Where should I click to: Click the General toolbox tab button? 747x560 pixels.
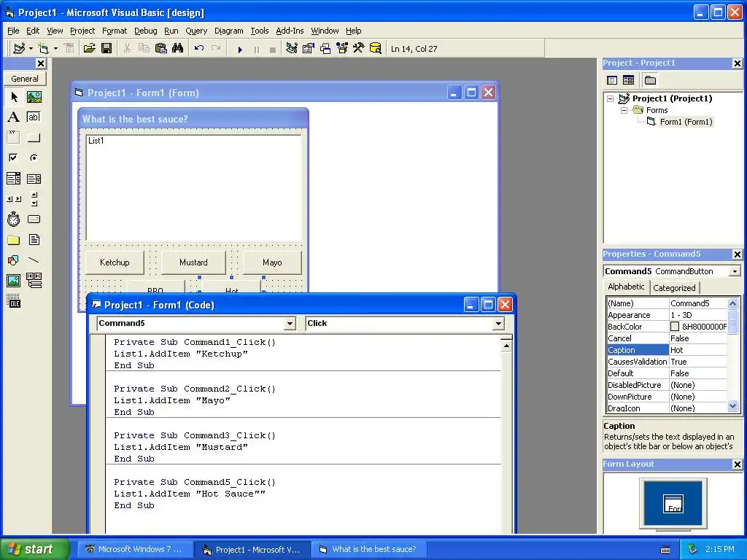(x=25, y=79)
